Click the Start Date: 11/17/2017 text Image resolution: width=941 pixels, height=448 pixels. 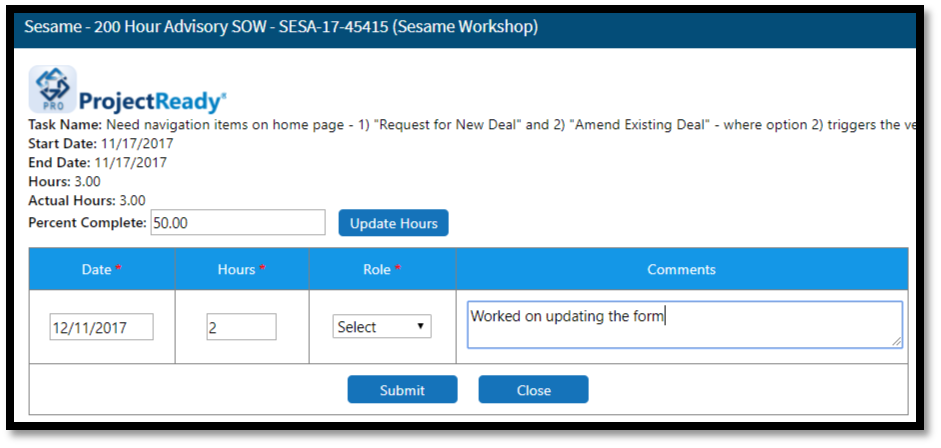tap(100, 144)
